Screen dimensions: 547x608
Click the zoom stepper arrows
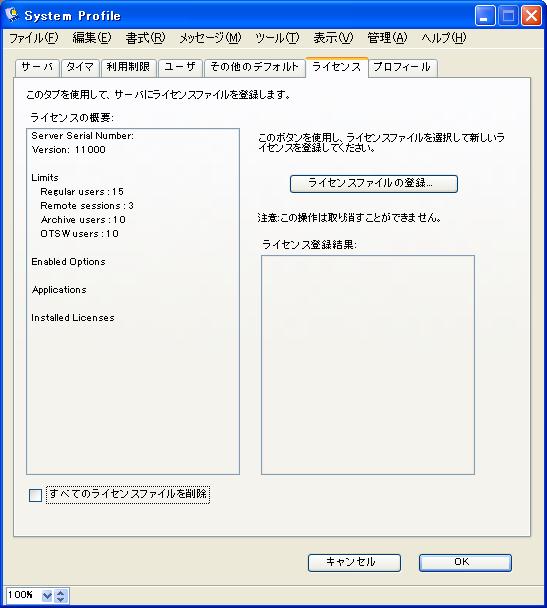[x=60, y=595]
